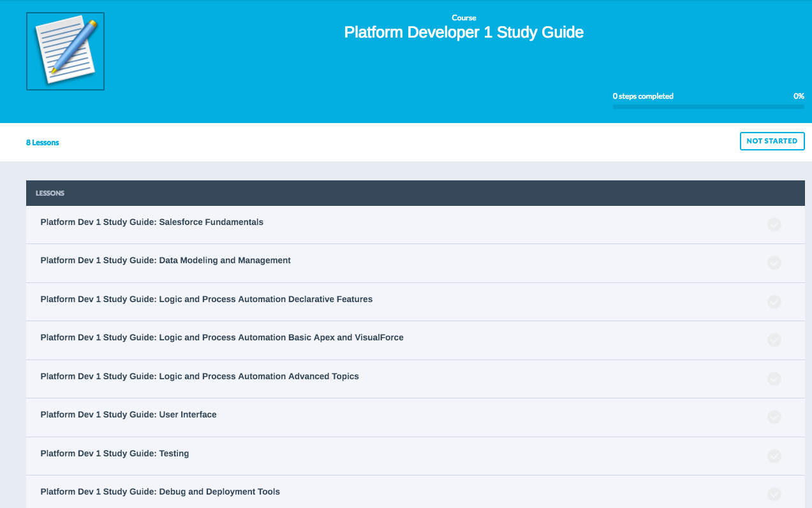812x508 pixels.
Task: Click the Data Modeling completion checkmark icon
Action: (x=774, y=263)
